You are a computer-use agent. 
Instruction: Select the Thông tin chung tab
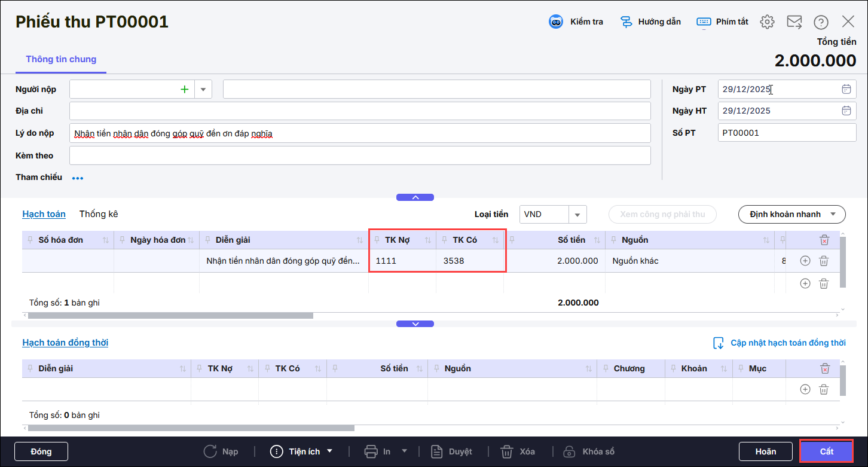click(x=61, y=59)
